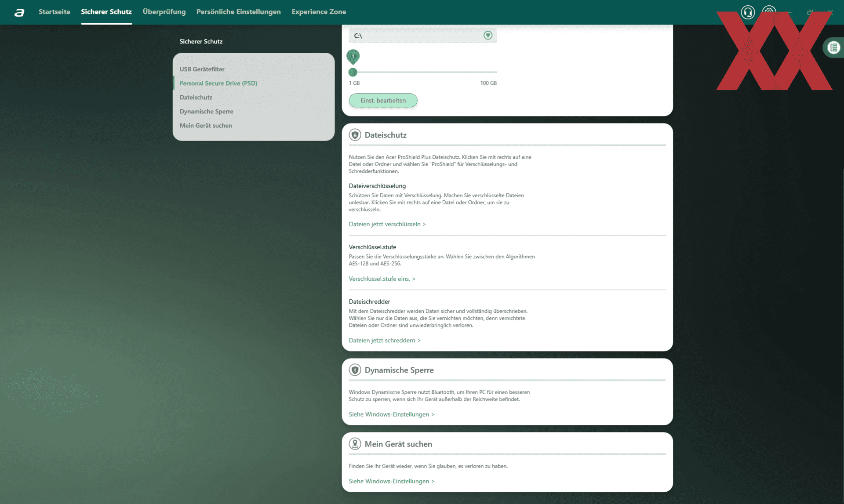
Task: Click the Dateischutz shield icon
Action: 355,135
